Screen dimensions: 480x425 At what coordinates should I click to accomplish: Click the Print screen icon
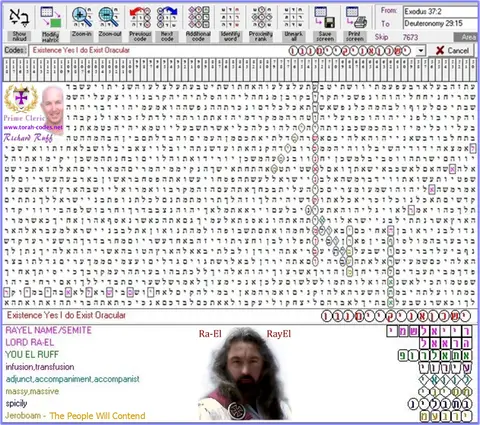point(356,18)
